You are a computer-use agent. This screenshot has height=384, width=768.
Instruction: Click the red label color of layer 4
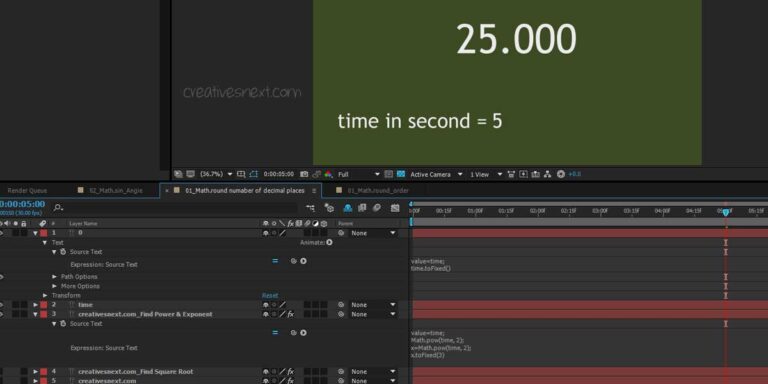coord(44,372)
